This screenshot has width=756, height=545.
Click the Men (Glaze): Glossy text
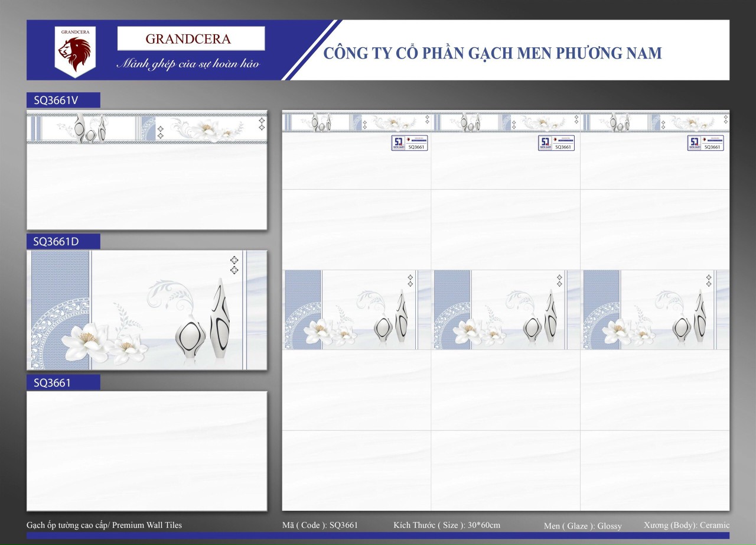(x=582, y=525)
